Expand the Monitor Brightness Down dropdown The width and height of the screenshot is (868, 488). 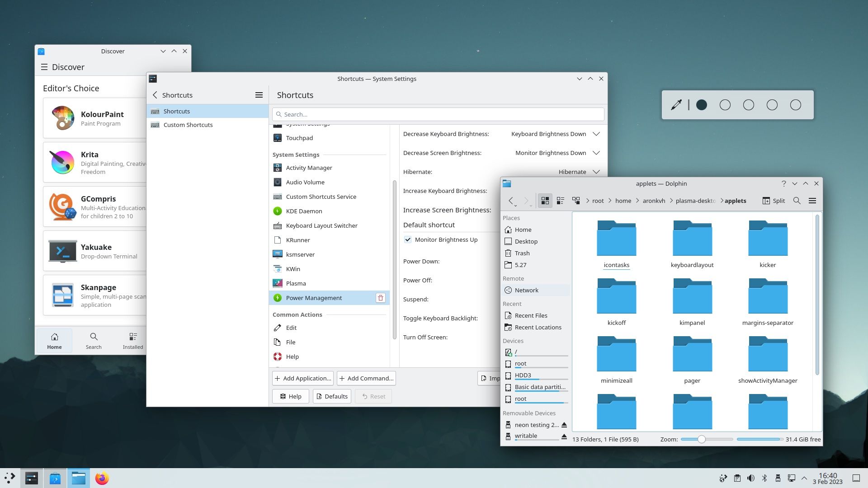(595, 153)
